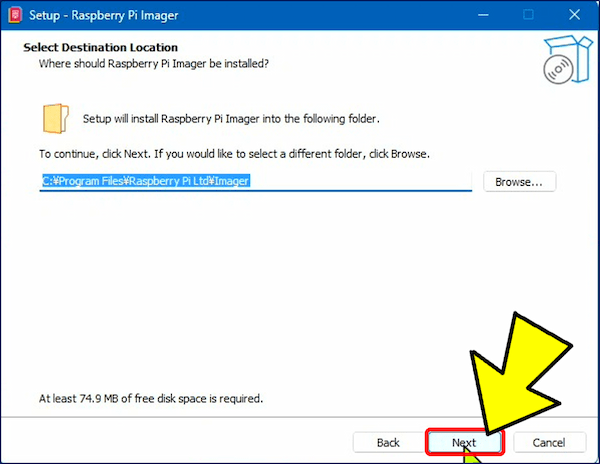Minimize the setup window

tap(483, 15)
